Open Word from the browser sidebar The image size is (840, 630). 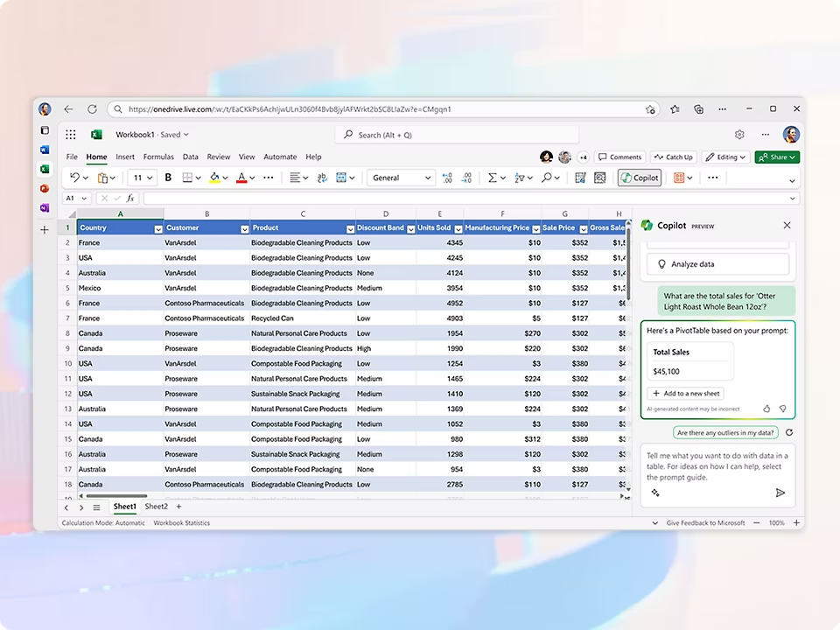click(45, 150)
